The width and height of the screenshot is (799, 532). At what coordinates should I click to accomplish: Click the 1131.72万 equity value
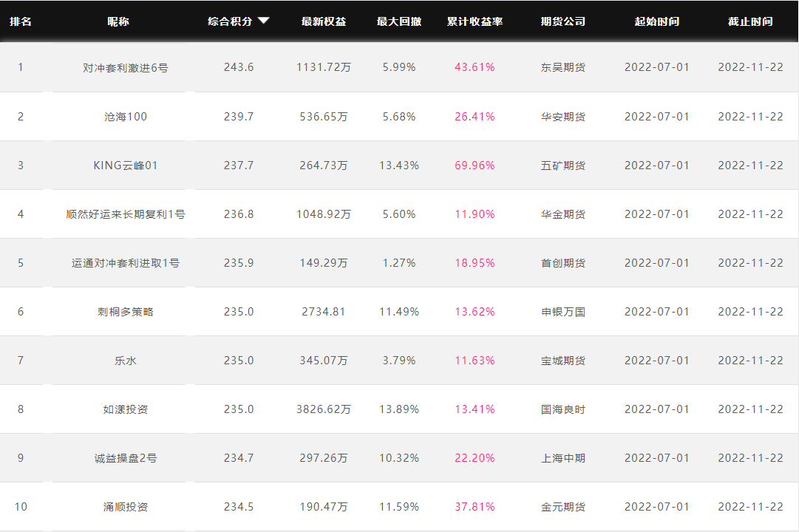pos(324,67)
